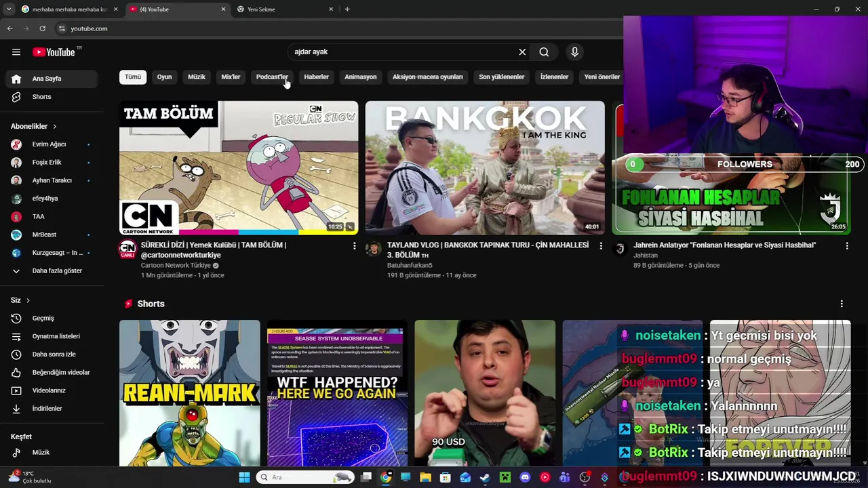This screenshot has width=868, height=488.
Task: Open the YouTube hamburger guide menu
Action: (x=16, y=52)
